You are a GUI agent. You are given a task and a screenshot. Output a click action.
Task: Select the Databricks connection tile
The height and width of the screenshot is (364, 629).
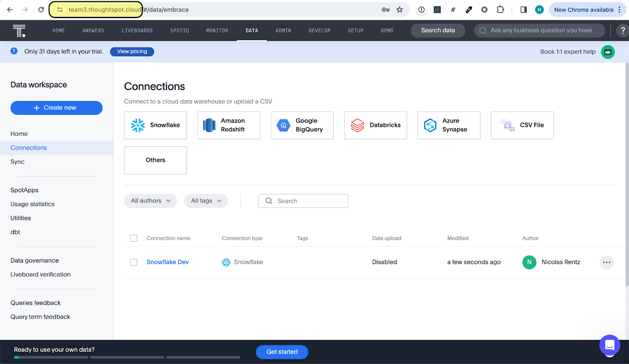(375, 125)
